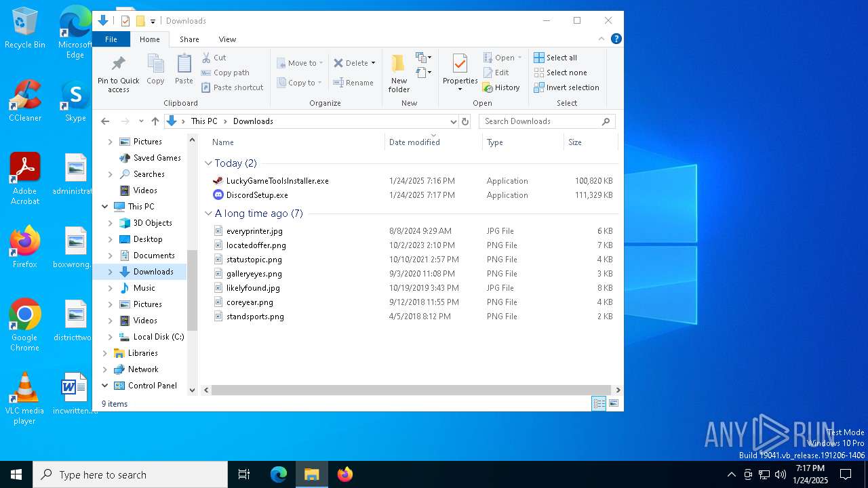Click Pin to Quick access icon
Viewport: 868px width, 488px height.
point(118,64)
